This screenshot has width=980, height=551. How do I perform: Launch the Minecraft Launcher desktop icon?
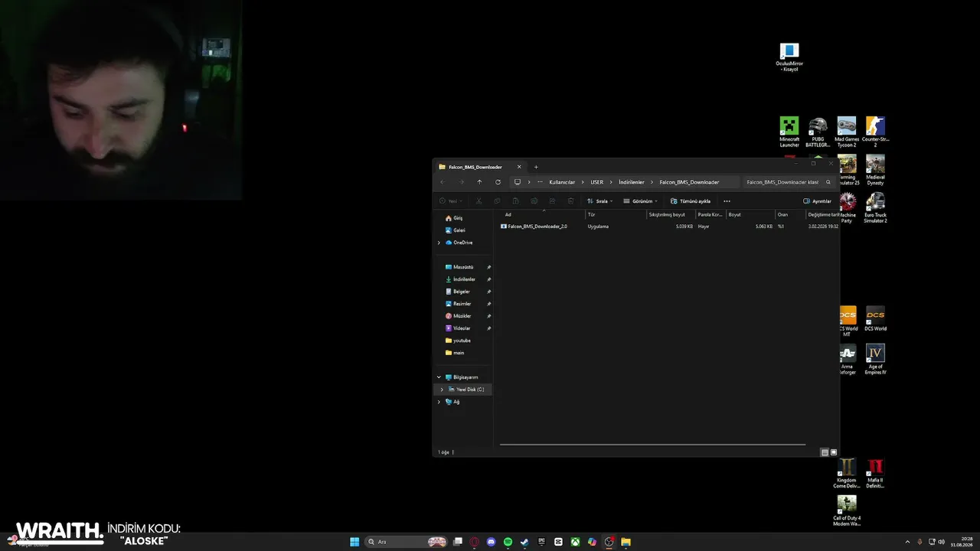point(789,132)
